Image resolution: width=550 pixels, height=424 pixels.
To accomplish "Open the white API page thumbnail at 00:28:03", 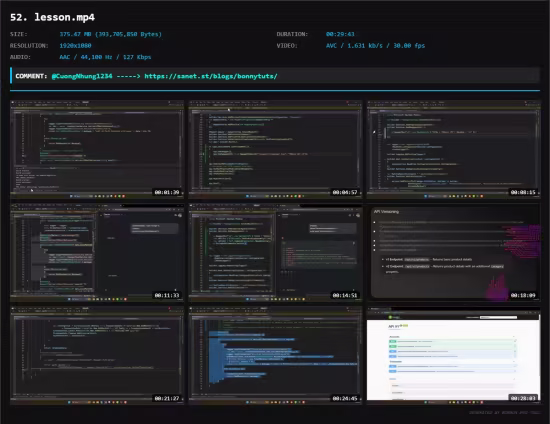I will [x=454, y=356].
